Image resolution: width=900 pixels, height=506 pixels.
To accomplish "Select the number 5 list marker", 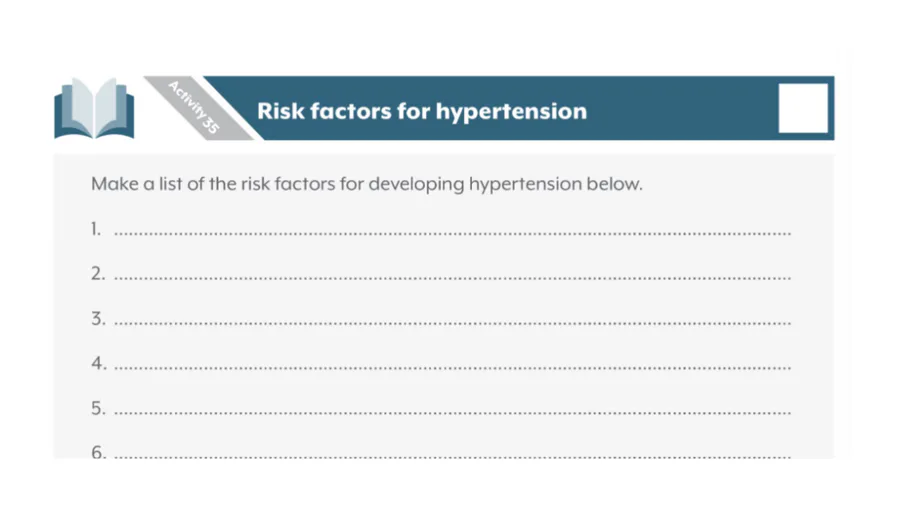I will pos(98,408).
